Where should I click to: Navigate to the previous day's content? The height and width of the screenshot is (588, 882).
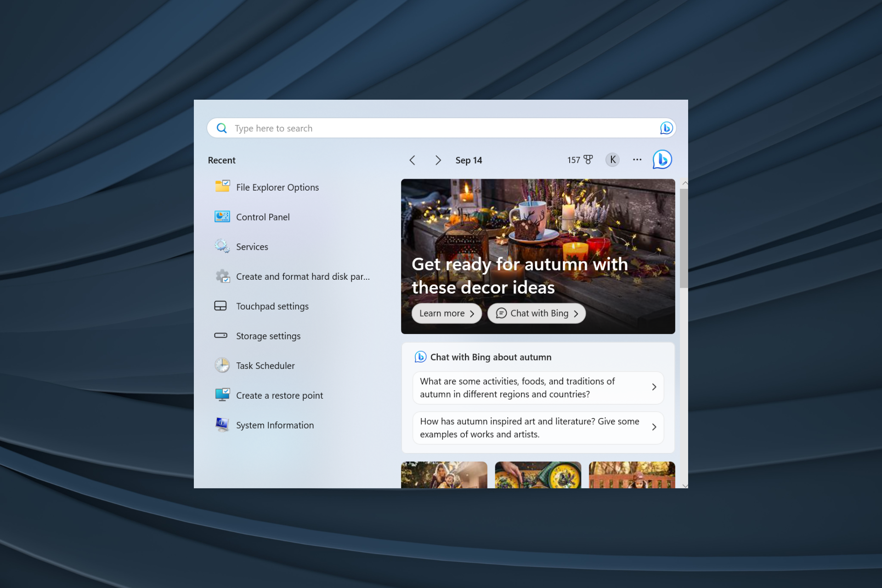(x=412, y=160)
